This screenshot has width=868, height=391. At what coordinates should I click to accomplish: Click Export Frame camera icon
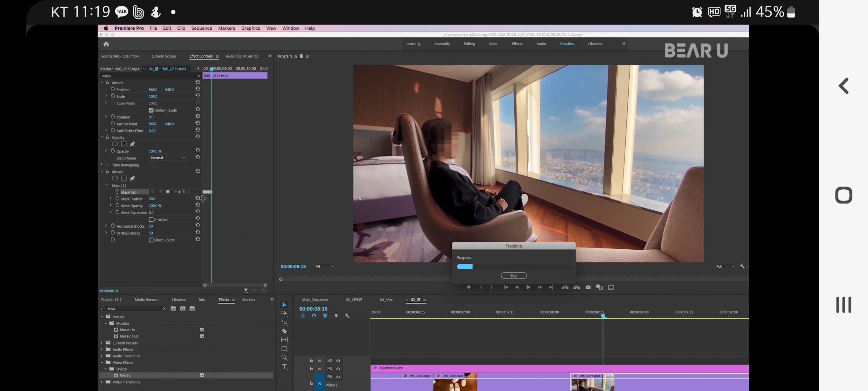(x=588, y=287)
